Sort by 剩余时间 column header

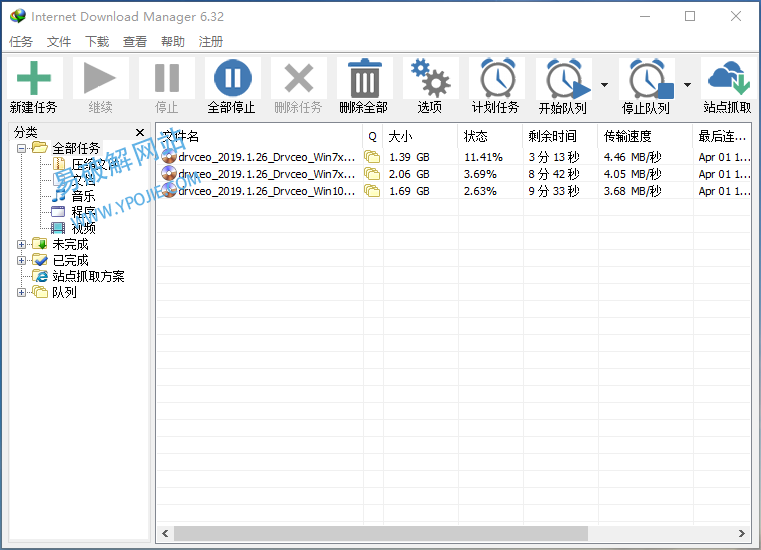pos(561,136)
